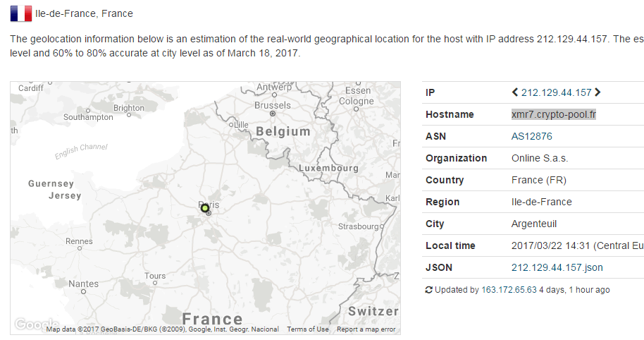
Task: Click Report a map error link
Action: (366, 329)
